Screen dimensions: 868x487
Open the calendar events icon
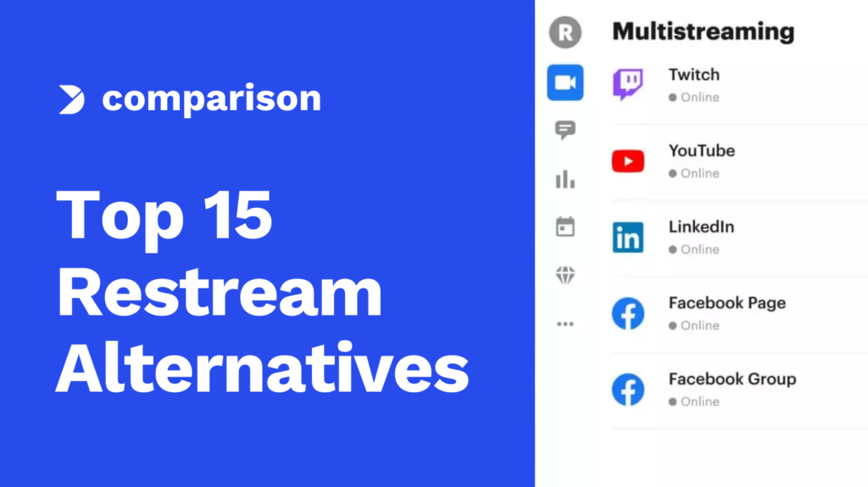pos(565,227)
